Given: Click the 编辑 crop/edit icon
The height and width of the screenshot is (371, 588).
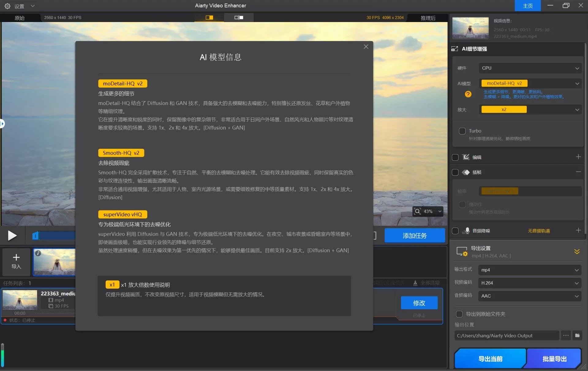Looking at the screenshot, I should [x=466, y=157].
